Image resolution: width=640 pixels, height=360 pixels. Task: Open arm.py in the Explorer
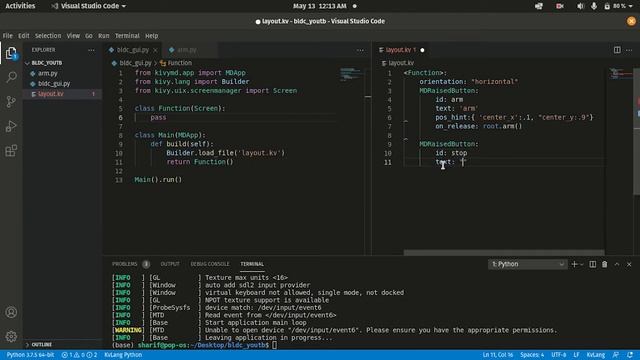[x=48, y=73]
